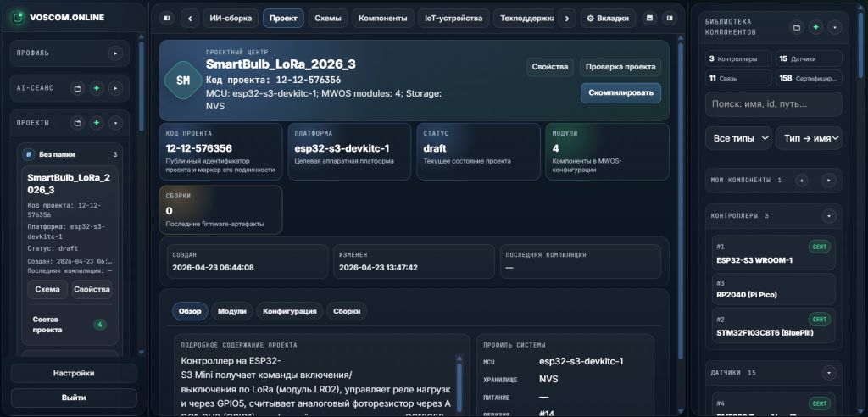Click the Модули stat card
Screen dimensions: 868x417
(x=607, y=151)
